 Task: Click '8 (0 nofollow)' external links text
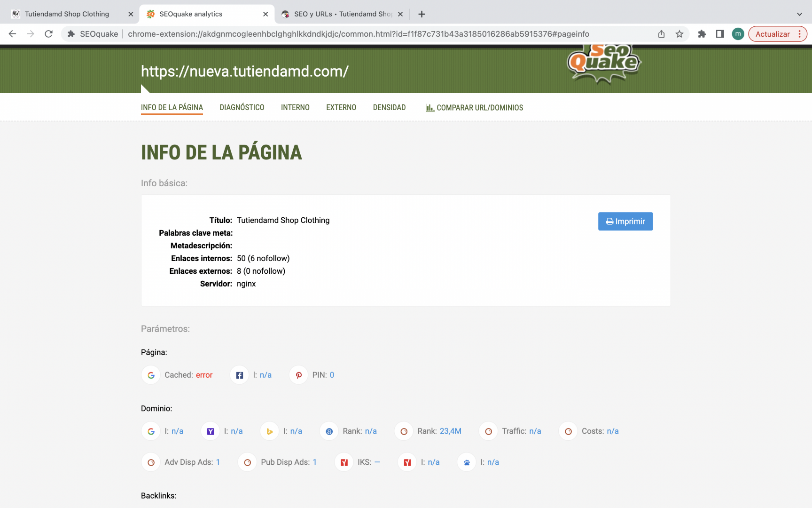(261, 271)
